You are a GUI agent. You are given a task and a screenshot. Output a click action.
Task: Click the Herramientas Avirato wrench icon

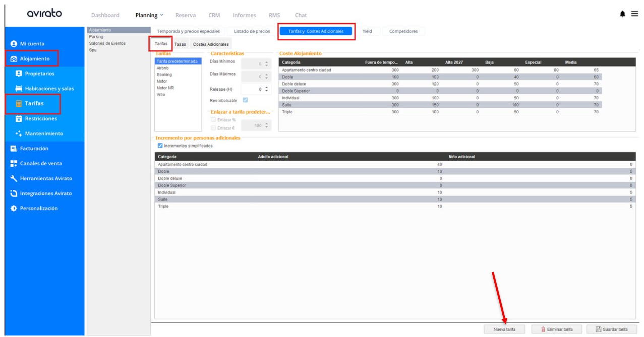pos(14,178)
